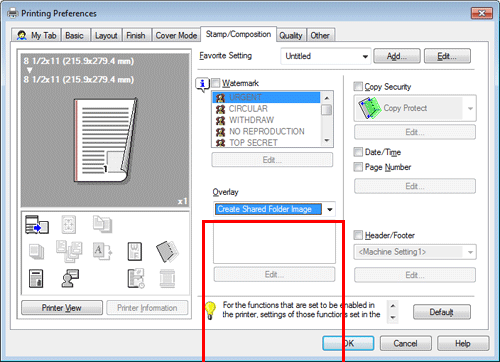Click the greyed duplicated pages icon
The height and width of the screenshot is (362, 500).
click(102, 224)
